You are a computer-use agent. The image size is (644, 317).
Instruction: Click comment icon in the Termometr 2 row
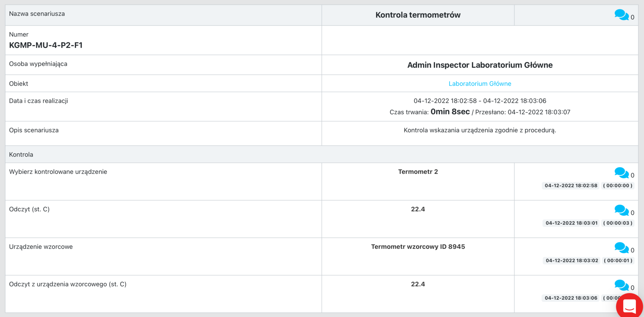[x=621, y=173]
